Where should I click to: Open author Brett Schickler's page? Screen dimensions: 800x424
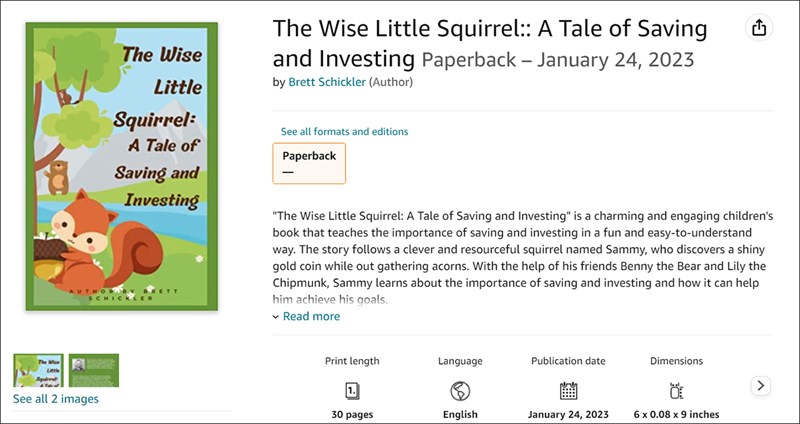coord(326,82)
